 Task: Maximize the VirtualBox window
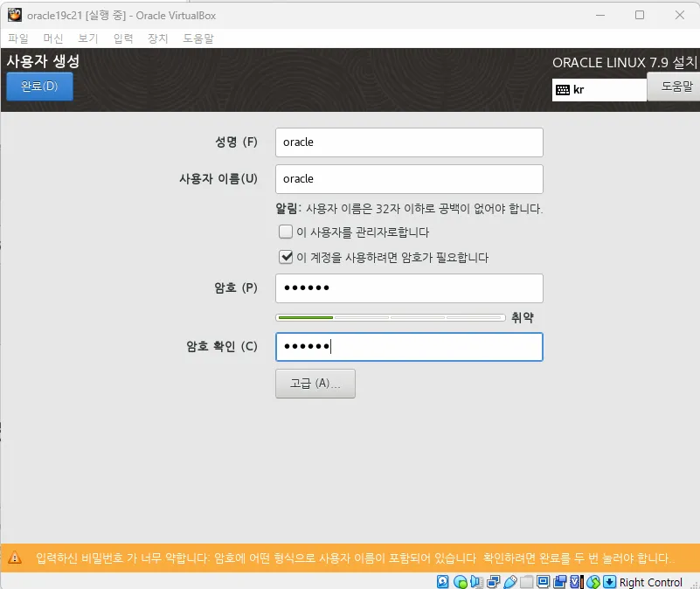tap(640, 15)
